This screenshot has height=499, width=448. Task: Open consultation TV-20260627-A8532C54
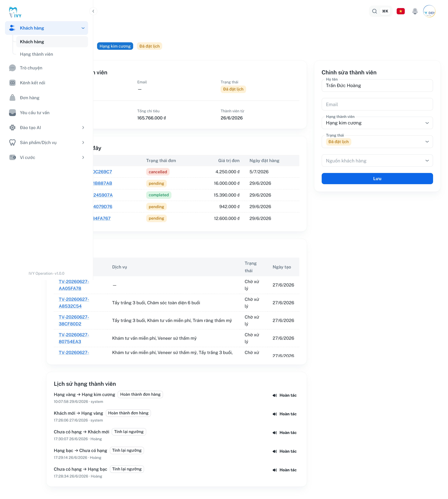tap(74, 303)
